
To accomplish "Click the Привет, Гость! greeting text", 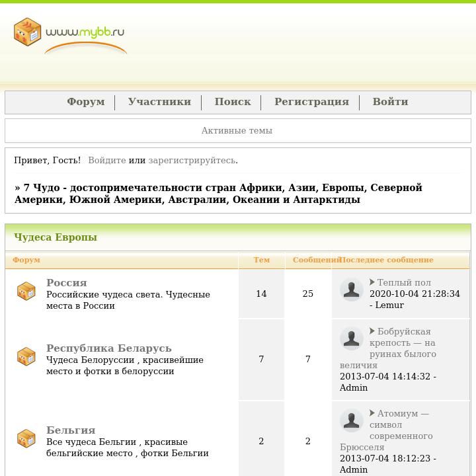I will (48, 160).
